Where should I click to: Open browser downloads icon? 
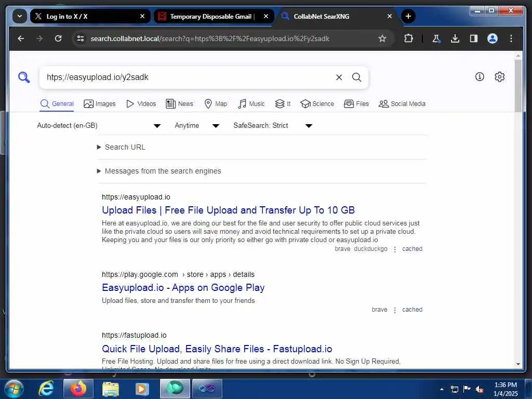pos(455,38)
